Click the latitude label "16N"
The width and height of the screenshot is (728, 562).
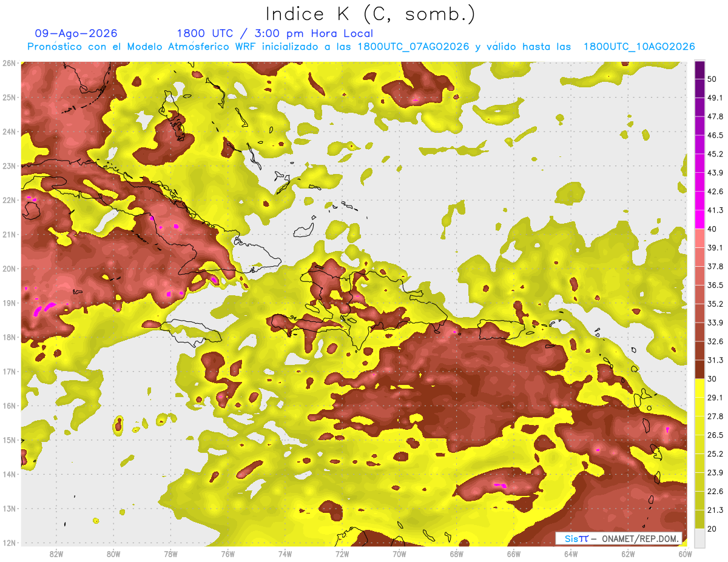click(x=9, y=406)
